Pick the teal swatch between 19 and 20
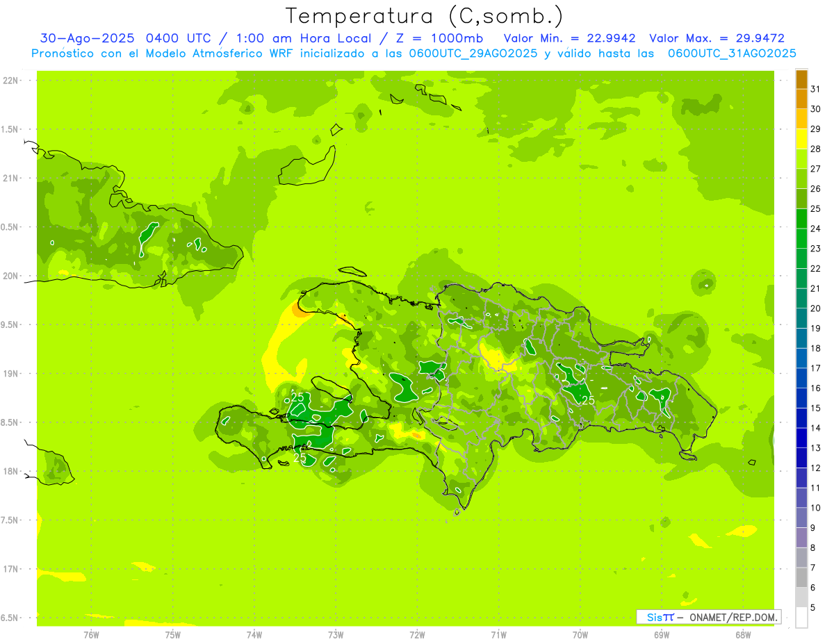The image size is (834, 644). 801,318
